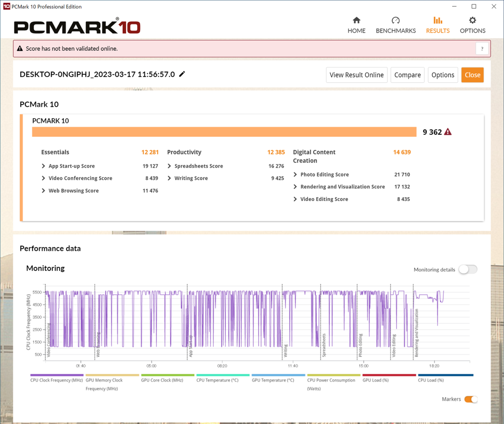Screen dimensions: 504x424
Task: Click View Result Online button
Action: point(357,75)
